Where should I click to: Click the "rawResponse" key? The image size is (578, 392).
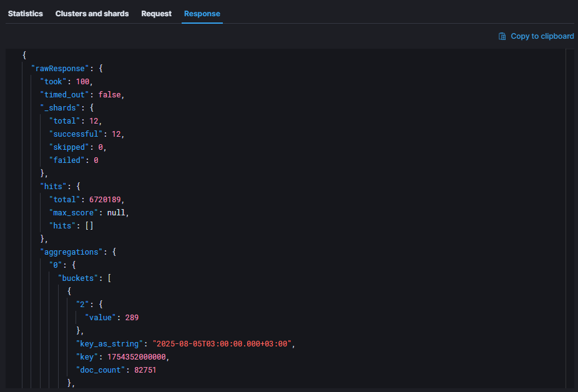click(60, 69)
